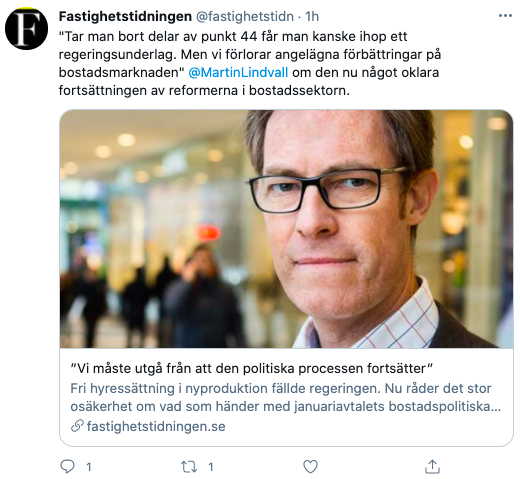Open the headline "Vi måste utgå från..."

252,369
